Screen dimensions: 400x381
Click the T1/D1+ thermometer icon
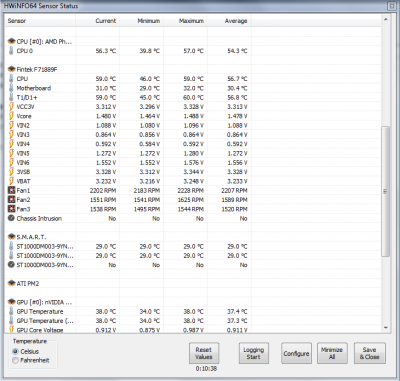pos(11,97)
